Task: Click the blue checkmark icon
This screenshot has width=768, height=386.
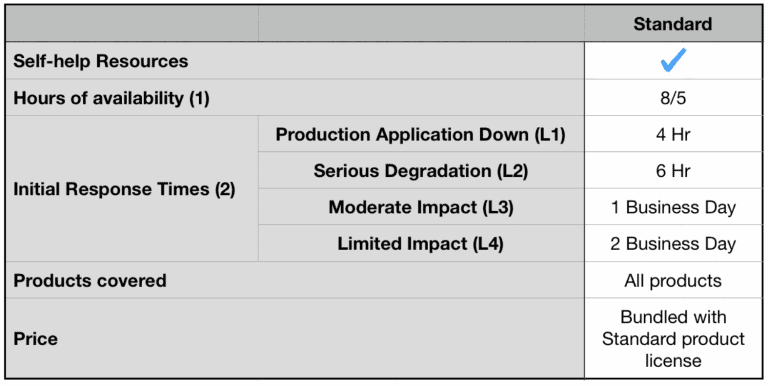Action: [673, 60]
